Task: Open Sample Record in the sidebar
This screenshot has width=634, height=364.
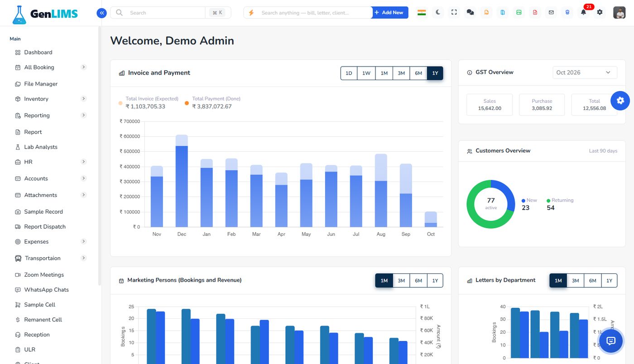Action: [x=43, y=211]
